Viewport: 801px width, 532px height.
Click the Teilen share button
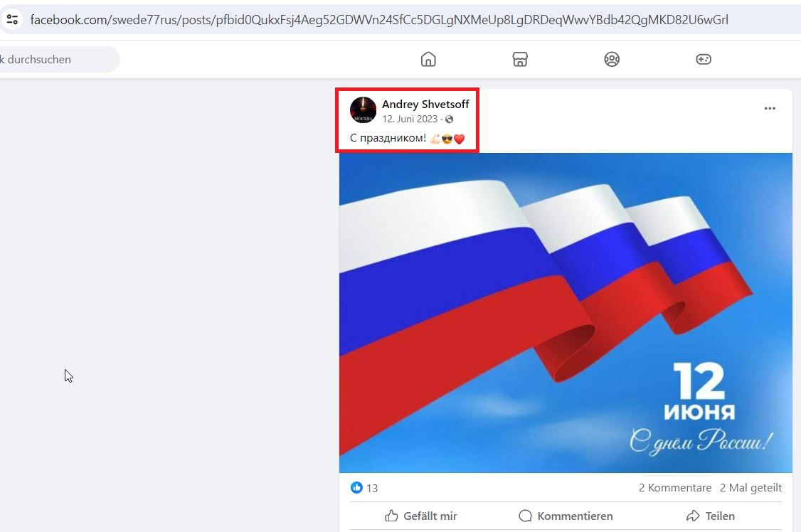[710, 516]
